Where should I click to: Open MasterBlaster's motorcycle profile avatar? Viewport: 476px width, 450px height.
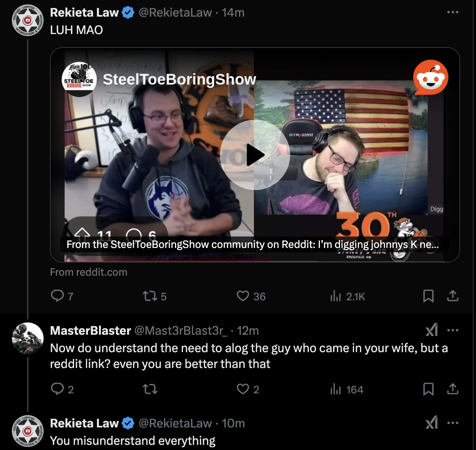pos(28,338)
